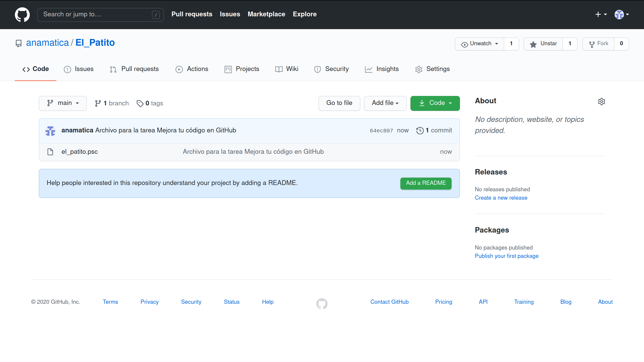
Task: Open the footer API link
Action: 483,302
